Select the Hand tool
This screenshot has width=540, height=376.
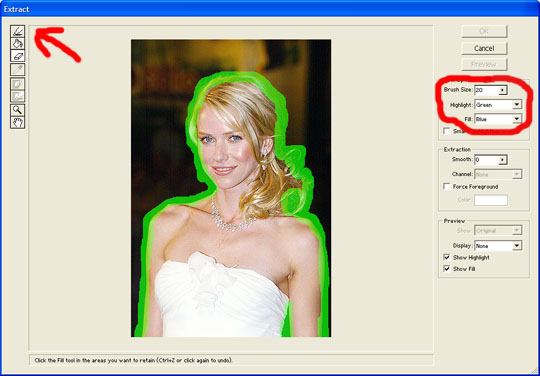(x=18, y=122)
